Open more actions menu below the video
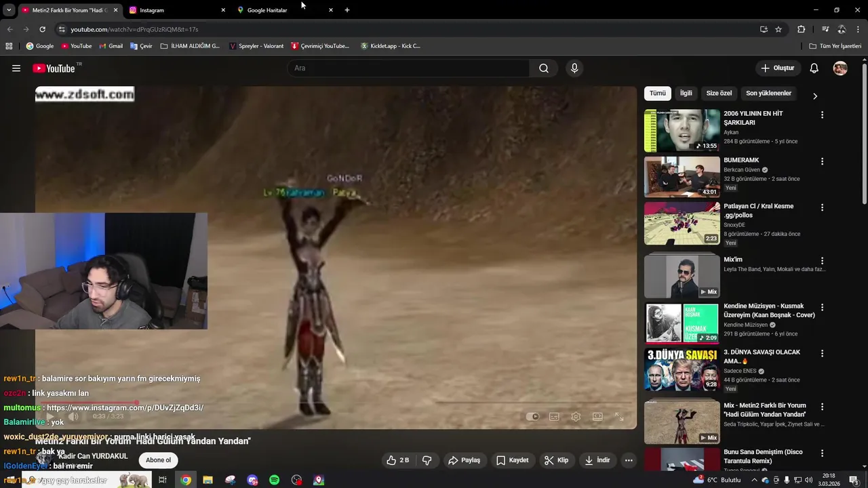The width and height of the screenshot is (868, 488). (629, 460)
